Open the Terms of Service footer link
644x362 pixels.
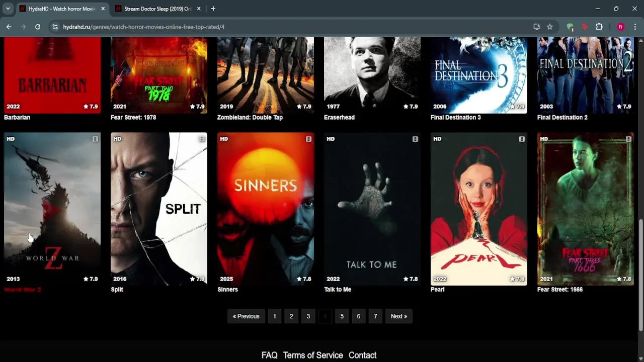pyautogui.click(x=313, y=355)
